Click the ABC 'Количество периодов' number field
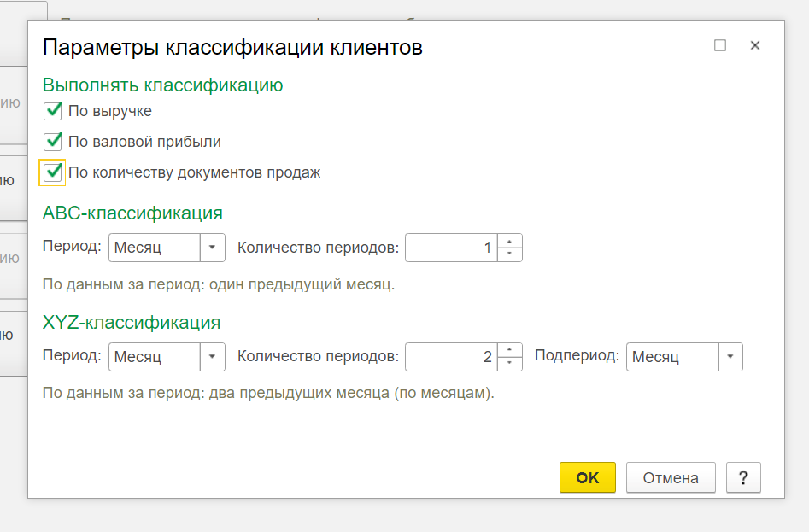The height and width of the screenshot is (532, 809). pyautogui.click(x=450, y=248)
